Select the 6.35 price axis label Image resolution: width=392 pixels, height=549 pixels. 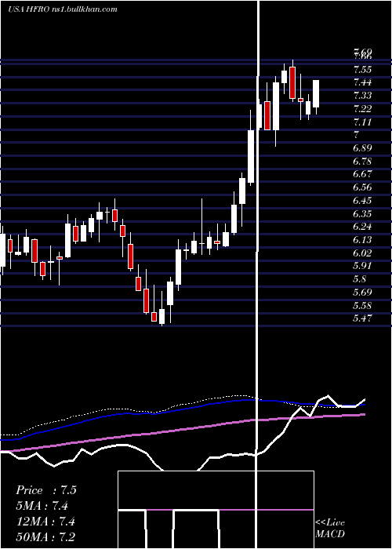click(362, 214)
